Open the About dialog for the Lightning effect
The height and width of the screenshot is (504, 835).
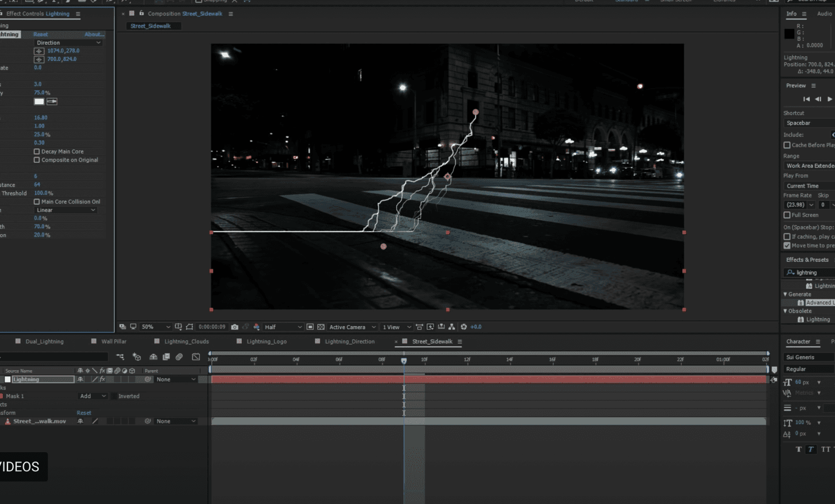[x=93, y=34]
